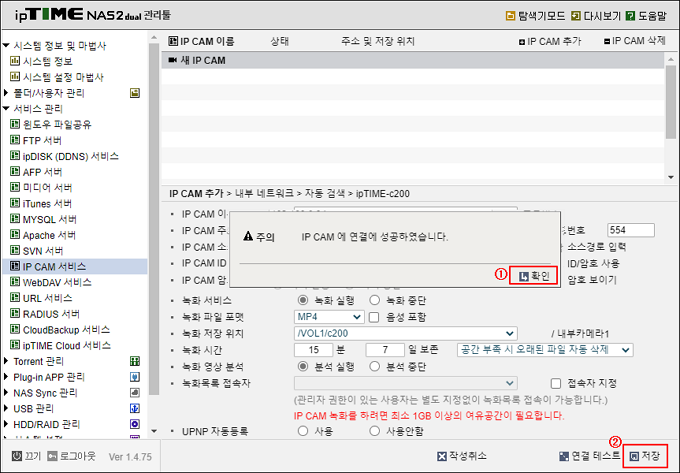Expand USB 관리 section
The width and height of the screenshot is (680, 473).
tap(6, 408)
